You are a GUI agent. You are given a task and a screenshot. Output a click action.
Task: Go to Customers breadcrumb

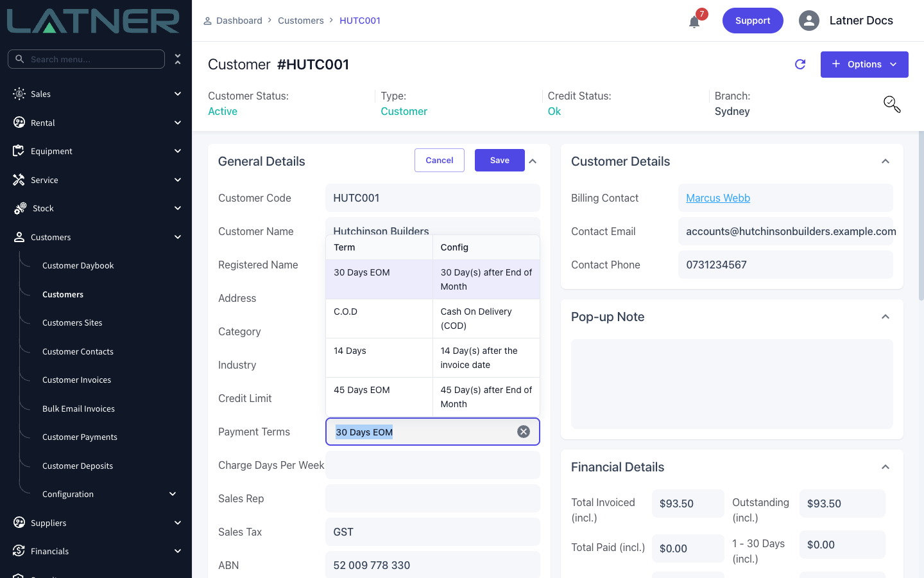click(x=301, y=21)
